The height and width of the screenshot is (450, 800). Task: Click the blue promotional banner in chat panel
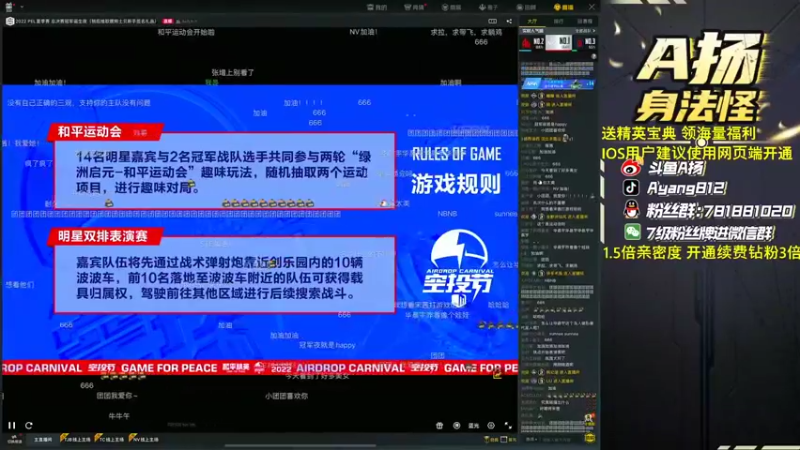(x=558, y=84)
